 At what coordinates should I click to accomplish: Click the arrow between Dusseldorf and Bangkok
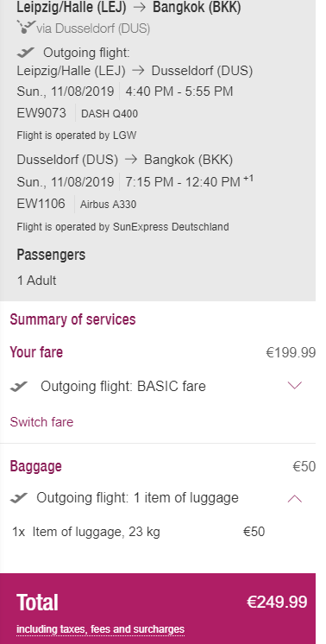tap(131, 160)
